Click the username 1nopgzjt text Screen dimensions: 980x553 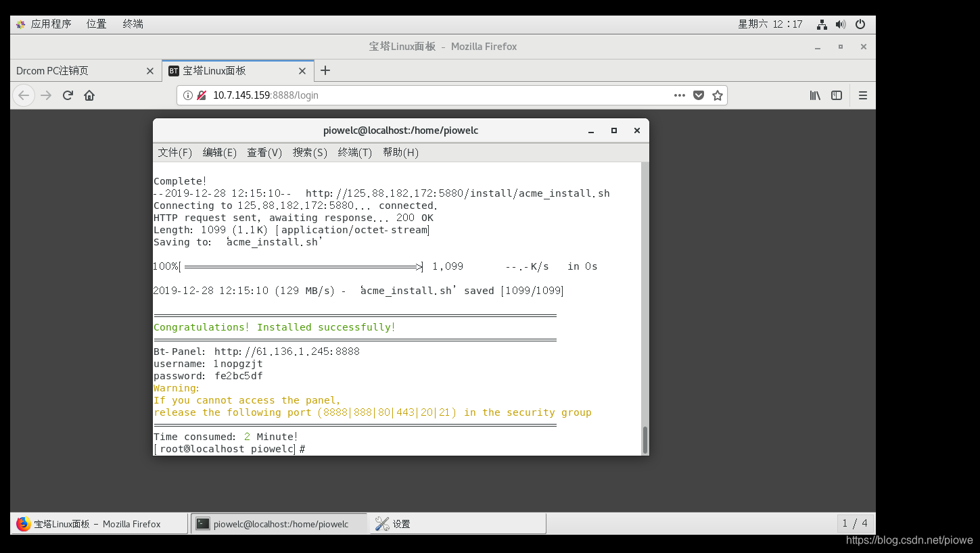coord(238,364)
